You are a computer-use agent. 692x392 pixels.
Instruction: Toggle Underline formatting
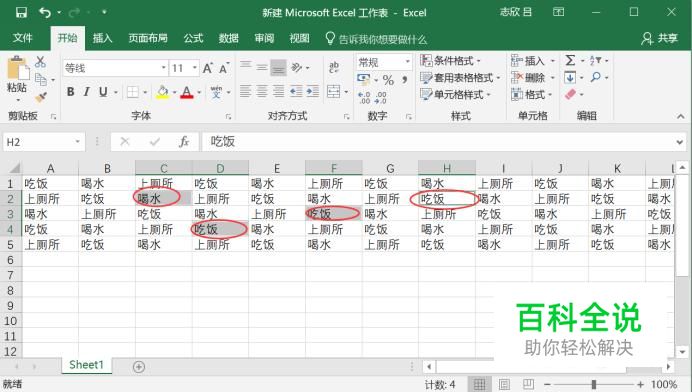click(x=103, y=92)
